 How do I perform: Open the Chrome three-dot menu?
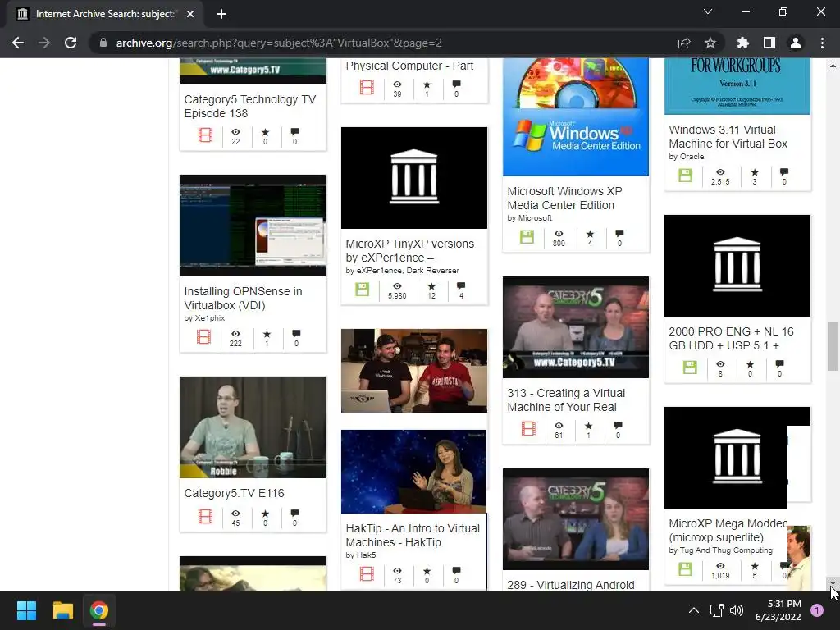[822, 43]
